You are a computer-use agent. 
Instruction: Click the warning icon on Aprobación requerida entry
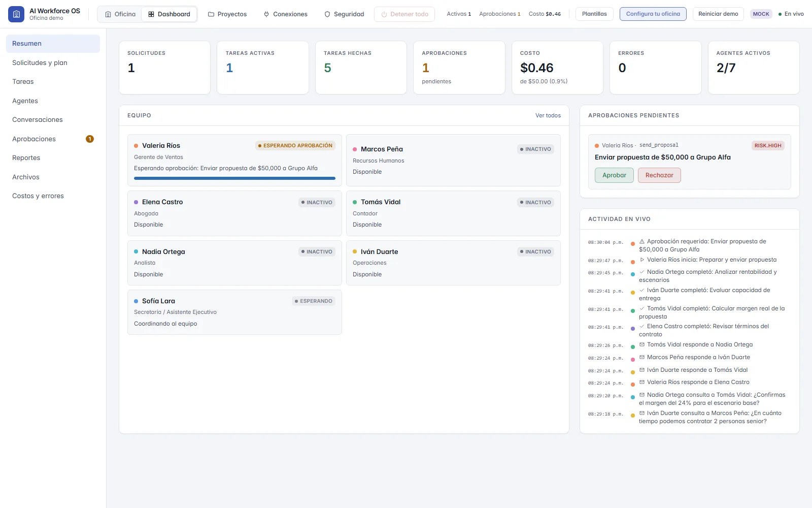(642, 241)
